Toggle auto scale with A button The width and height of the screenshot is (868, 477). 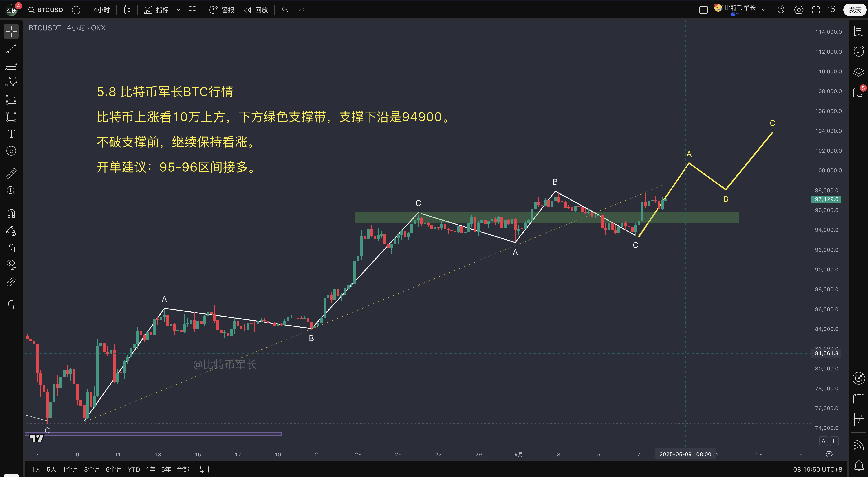pyautogui.click(x=824, y=441)
